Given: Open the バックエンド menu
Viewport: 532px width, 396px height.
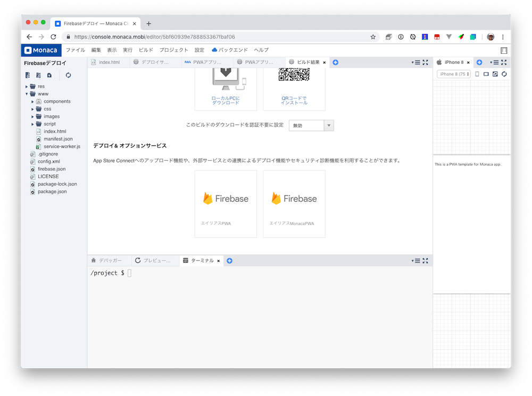Looking at the screenshot, I should [x=230, y=50].
